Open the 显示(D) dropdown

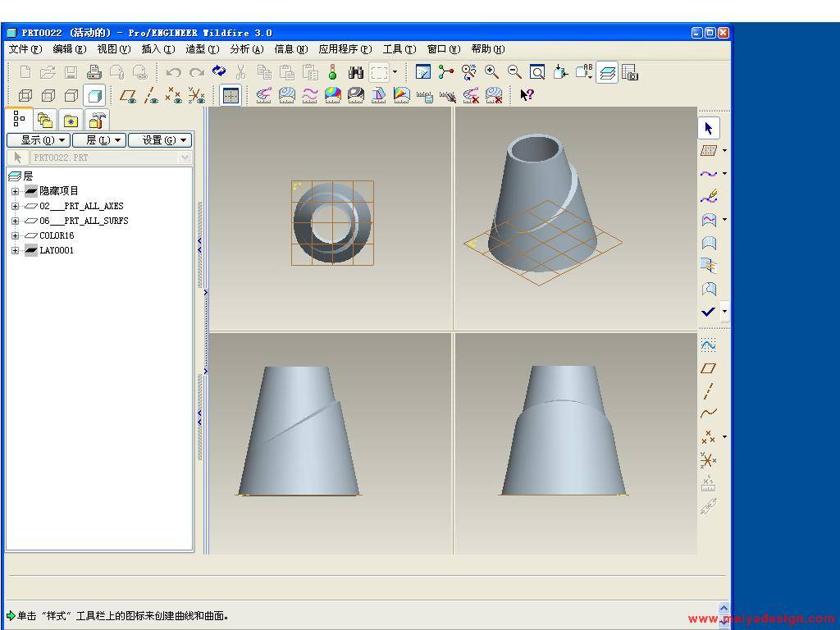click(39, 140)
